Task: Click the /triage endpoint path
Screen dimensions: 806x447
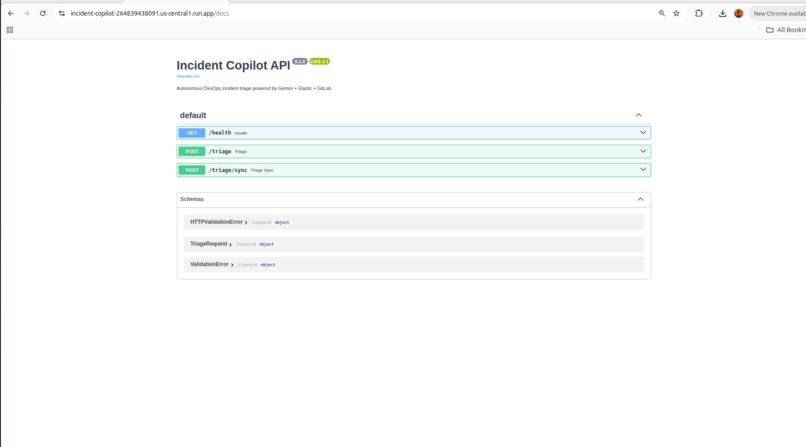Action: [x=220, y=152]
